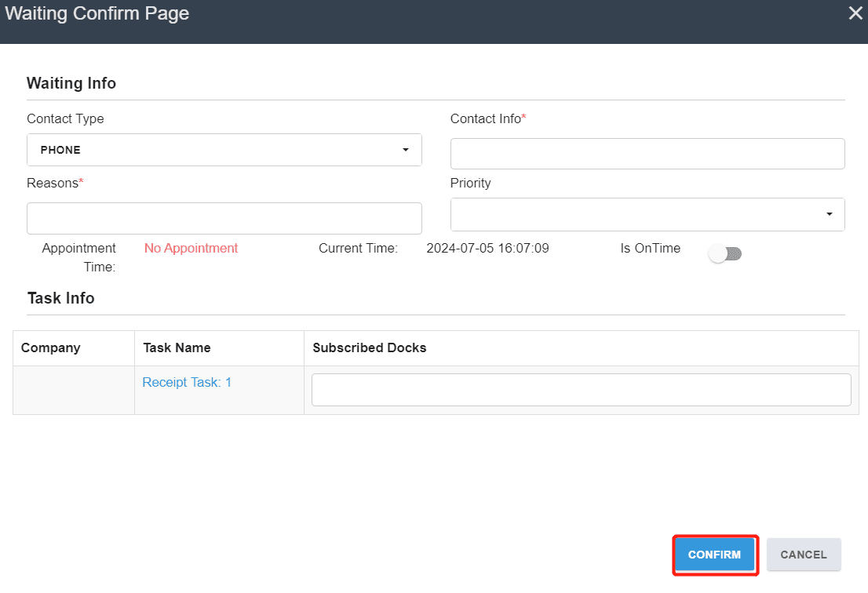Screen dimensions: 868x593
Task: Click into the Reasons input box
Action: click(x=224, y=219)
